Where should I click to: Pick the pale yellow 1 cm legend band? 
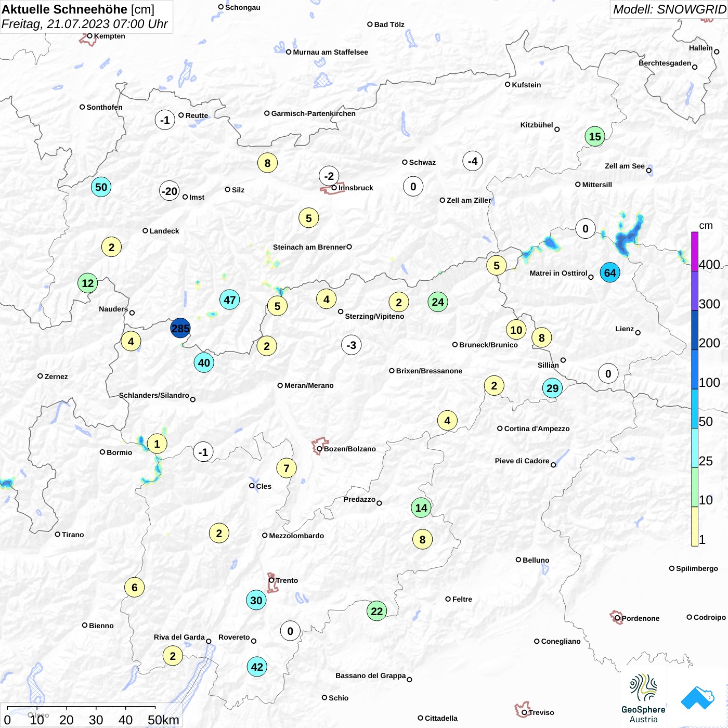tap(695, 526)
